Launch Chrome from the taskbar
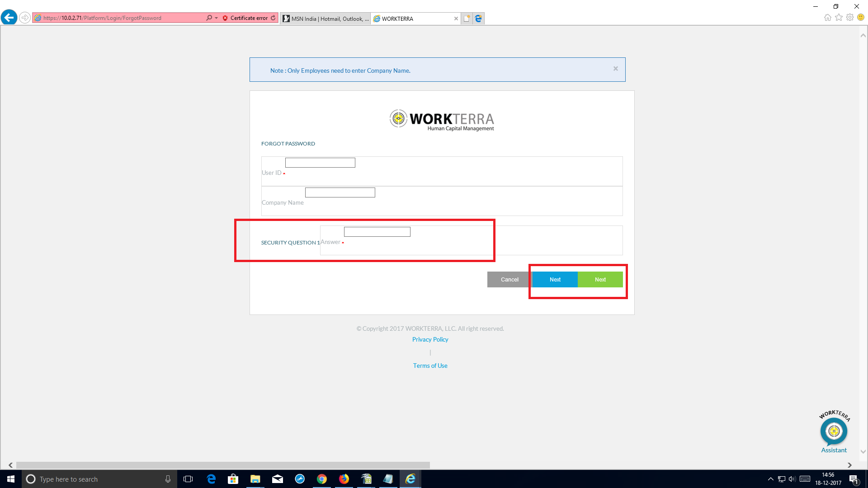 click(x=322, y=479)
